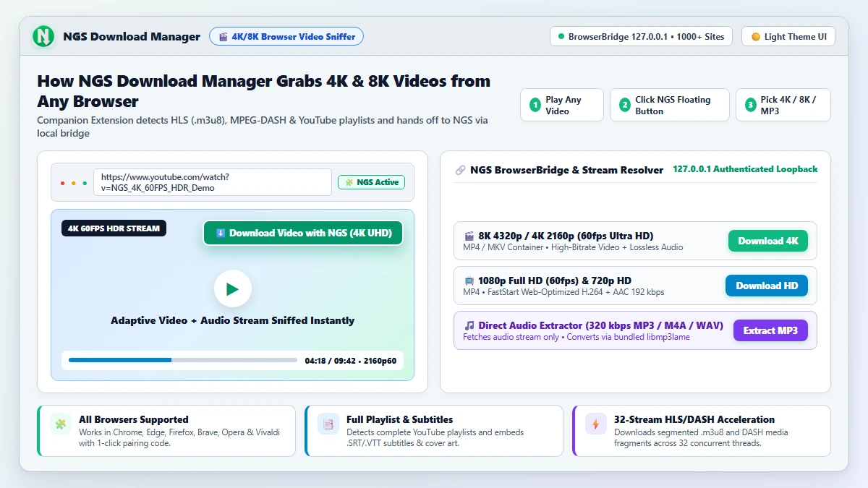Click the NGS BrowserBridge & Stream Resolver heading
The width and height of the screenshot is (868, 488).
click(566, 170)
